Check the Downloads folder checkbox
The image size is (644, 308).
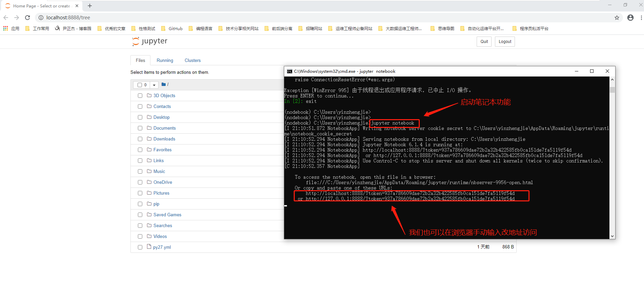pos(140,139)
